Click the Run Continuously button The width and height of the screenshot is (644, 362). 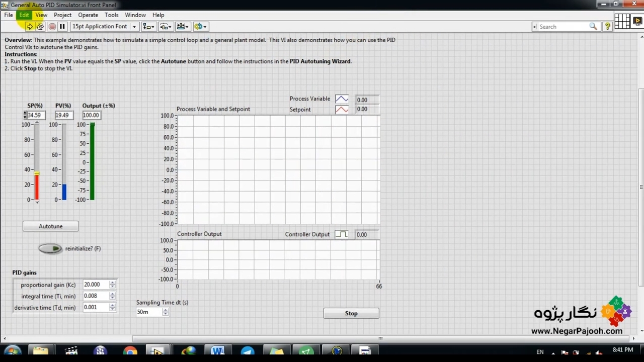[40, 27]
